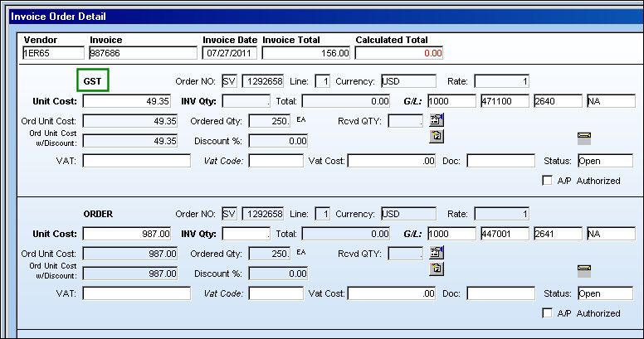Screen dimensions: 644x339
Task: Click the Vendor field showing 1ER65
Action: point(53,53)
